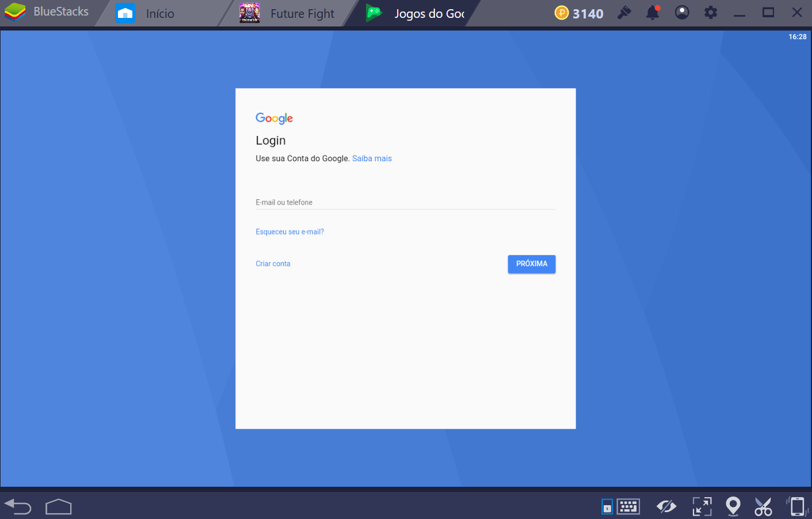Follow the Saiba mais link

(372, 158)
